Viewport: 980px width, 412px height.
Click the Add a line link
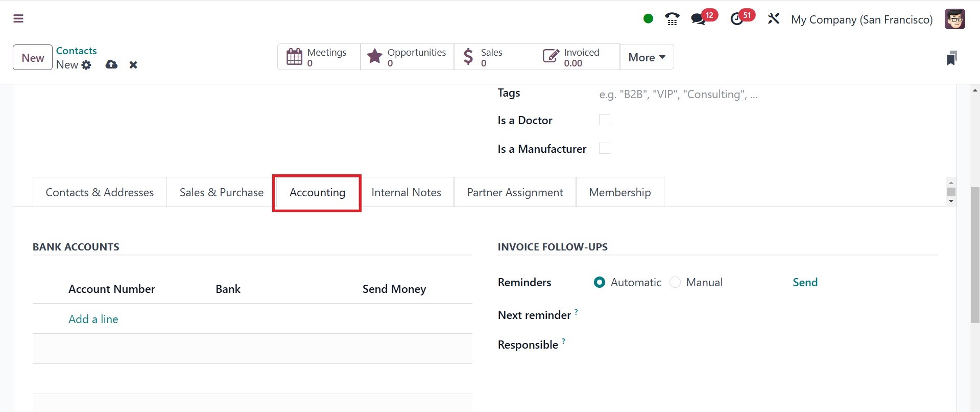pos(93,319)
